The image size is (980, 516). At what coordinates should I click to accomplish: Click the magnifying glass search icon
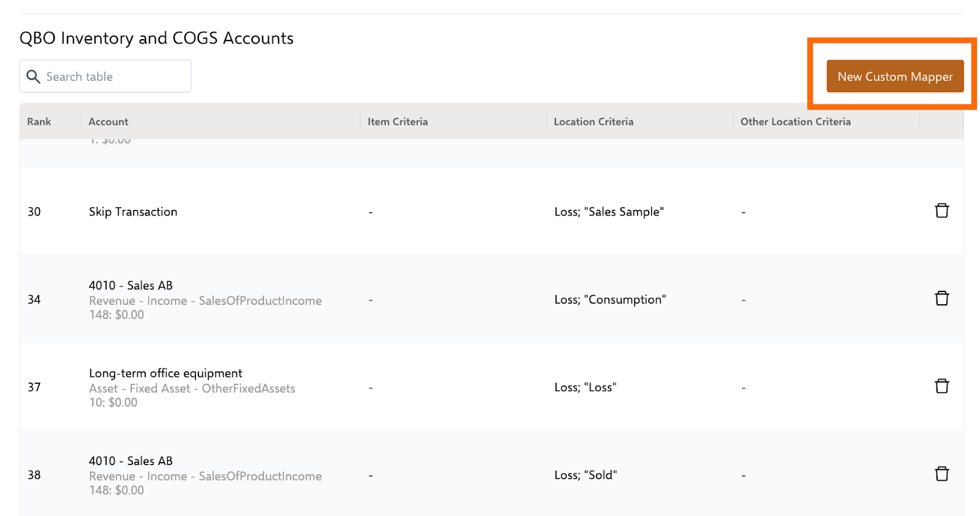pos(34,77)
